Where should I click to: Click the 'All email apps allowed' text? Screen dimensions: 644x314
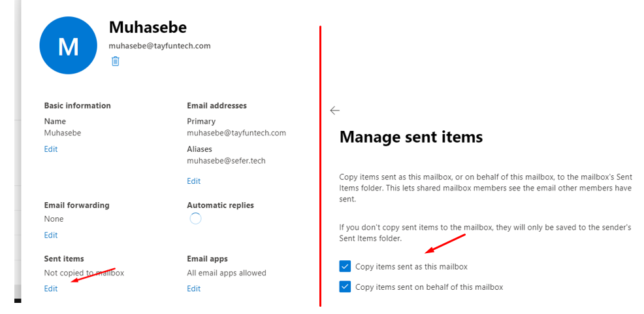[227, 273]
